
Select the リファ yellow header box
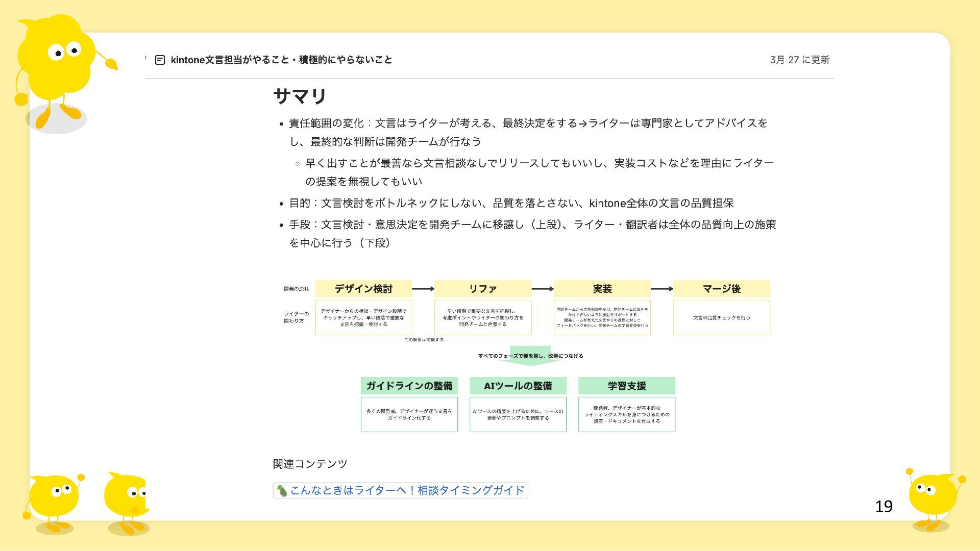click(x=482, y=289)
